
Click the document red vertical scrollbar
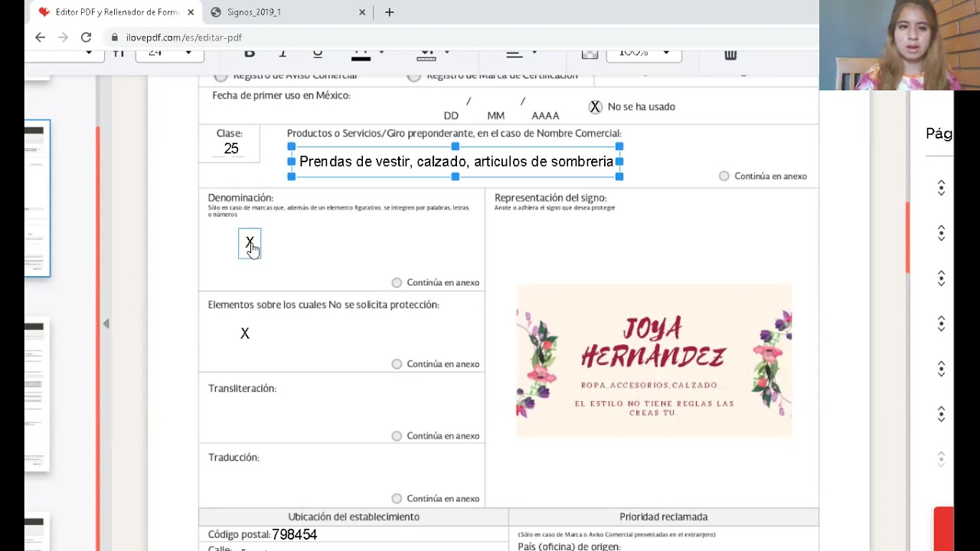tap(908, 237)
